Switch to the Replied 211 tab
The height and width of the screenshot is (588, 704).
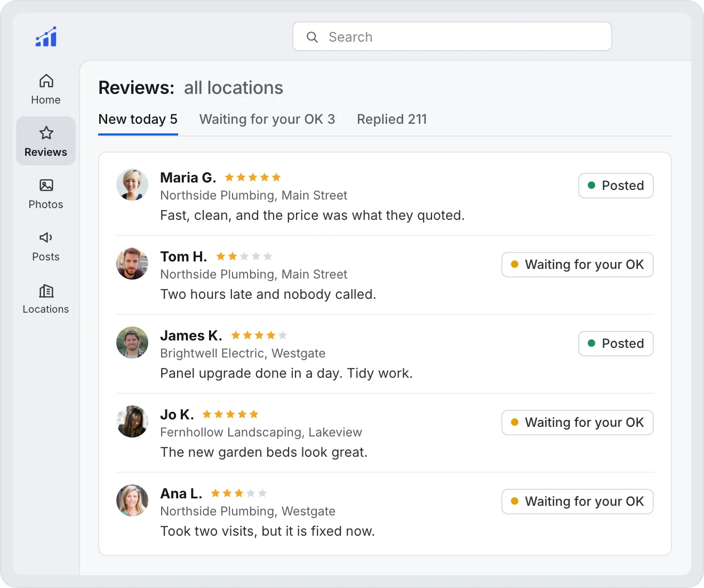(392, 120)
